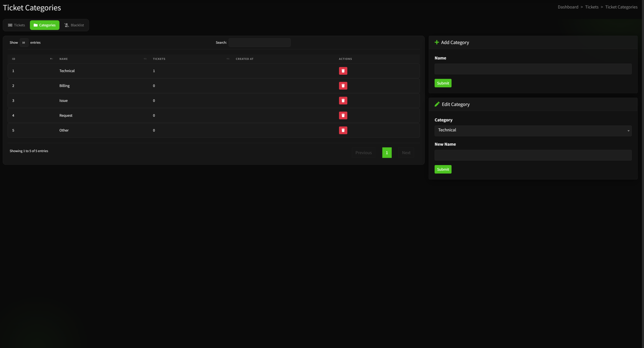Open Dashboard breadcrumb link
Viewport: 644px width, 348px height.
pyautogui.click(x=568, y=7)
